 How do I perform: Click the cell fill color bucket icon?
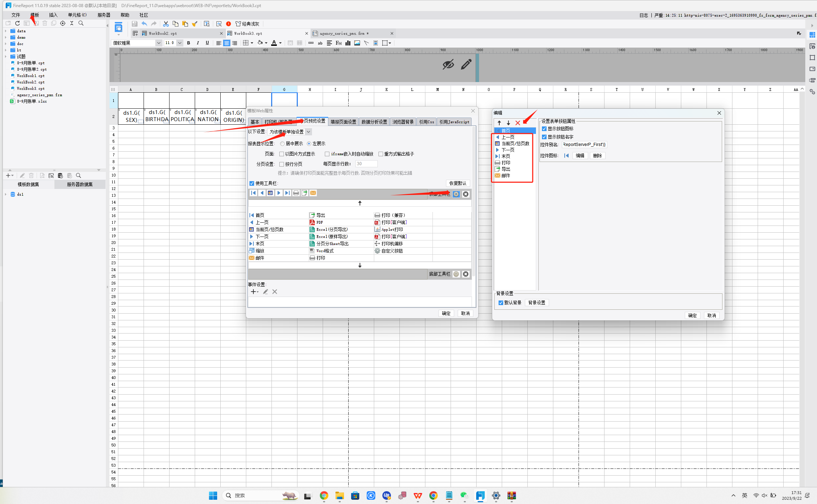click(260, 43)
